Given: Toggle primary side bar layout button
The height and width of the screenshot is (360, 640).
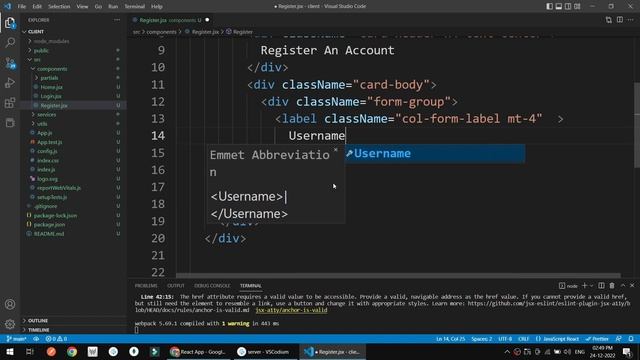Looking at the screenshot, I should (549, 6).
